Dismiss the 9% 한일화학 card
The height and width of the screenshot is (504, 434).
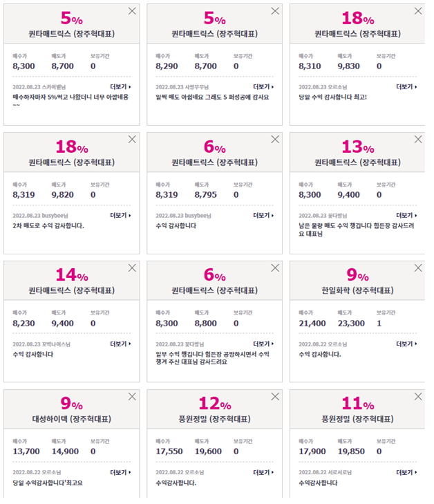coord(418,268)
